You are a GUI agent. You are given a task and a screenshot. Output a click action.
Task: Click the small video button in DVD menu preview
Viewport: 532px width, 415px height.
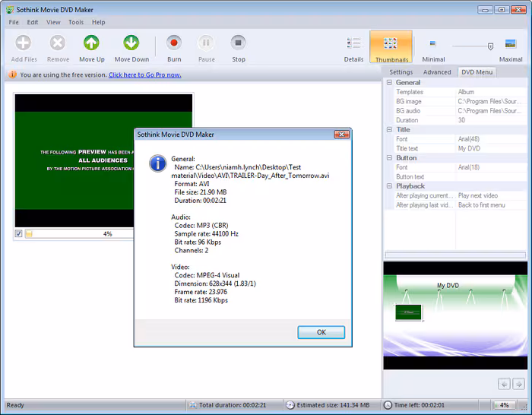click(x=409, y=312)
